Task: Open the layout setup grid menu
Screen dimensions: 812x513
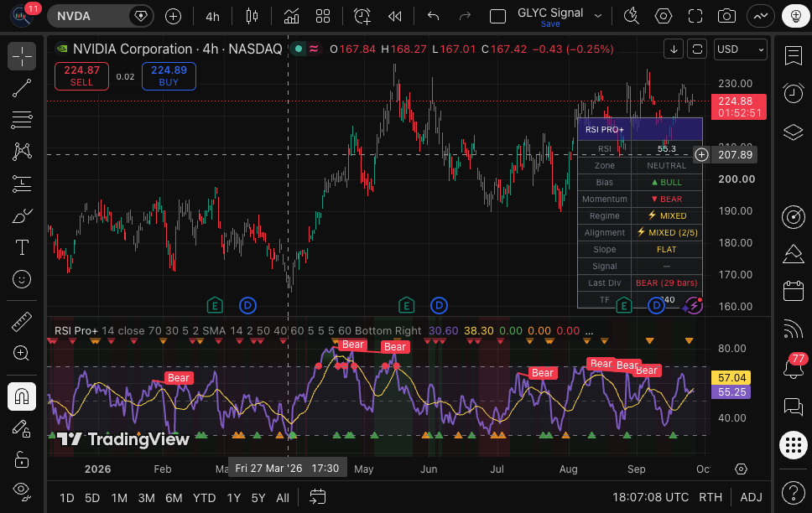Action: pyautogui.click(x=323, y=16)
